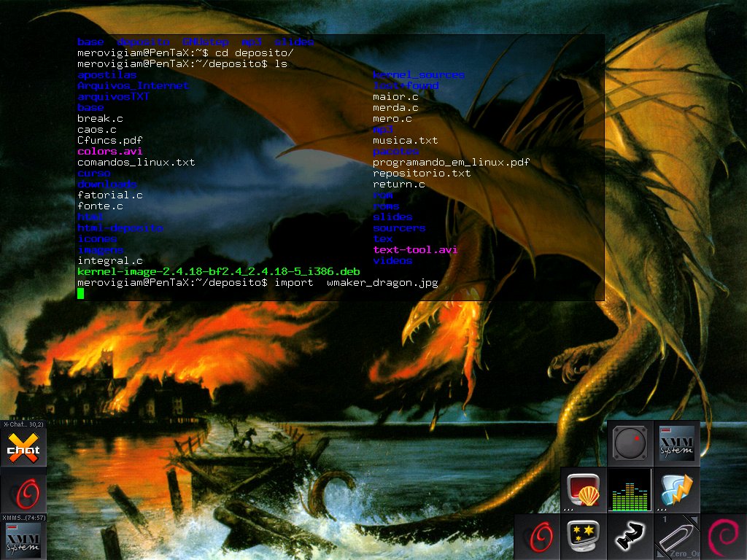Restore the minimized XMMS icon under the time label

click(23, 542)
